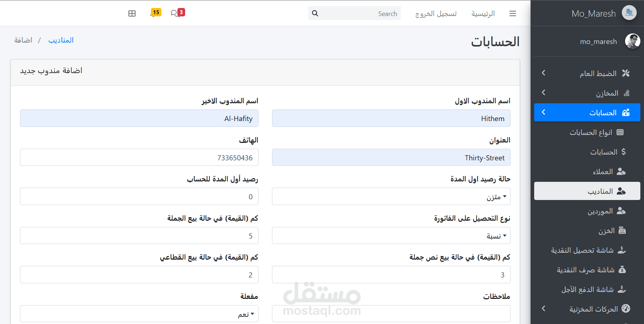
Task: Click the mo_maresh user avatar photo
Action: pyautogui.click(x=632, y=41)
